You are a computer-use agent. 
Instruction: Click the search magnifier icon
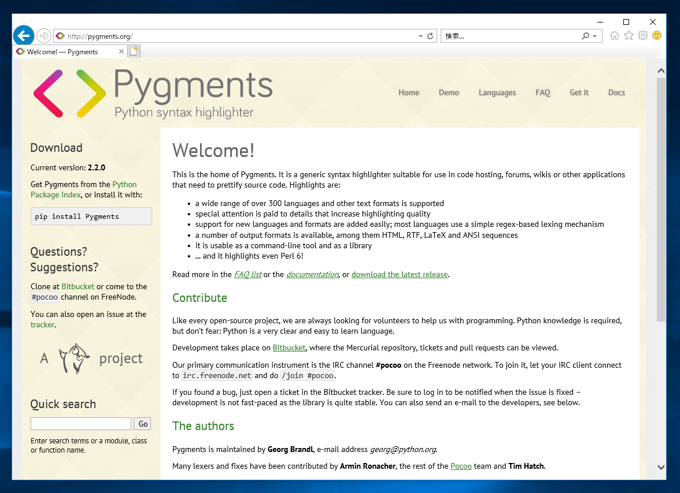click(x=585, y=36)
